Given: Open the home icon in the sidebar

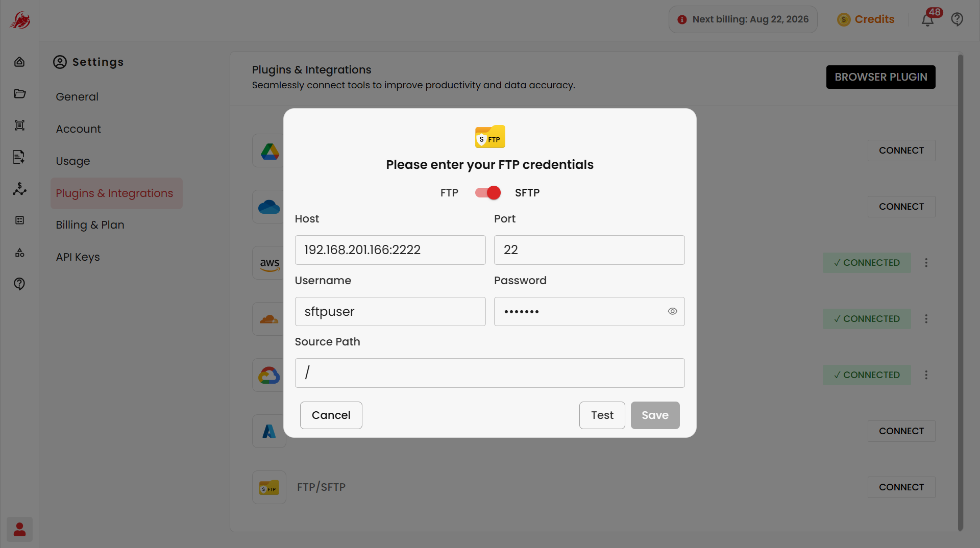Looking at the screenshot, I should coord(19,62).
